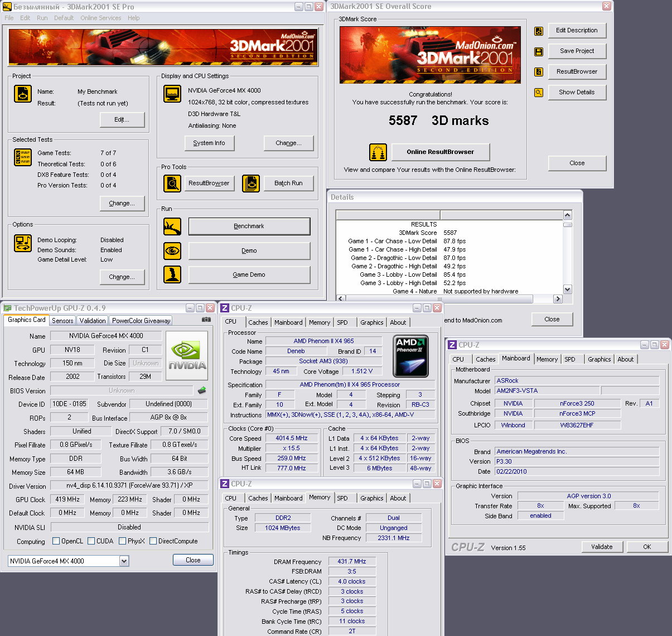
Task: Enable the OpenCL checkbox in GPU-Z
Action: click(x=56, y=541)
